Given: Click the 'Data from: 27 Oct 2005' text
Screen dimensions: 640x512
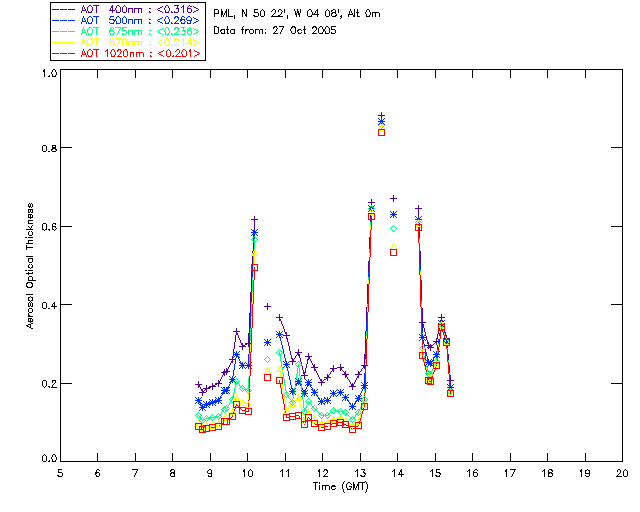Looking at the screenshot, I should click(275, 31).
